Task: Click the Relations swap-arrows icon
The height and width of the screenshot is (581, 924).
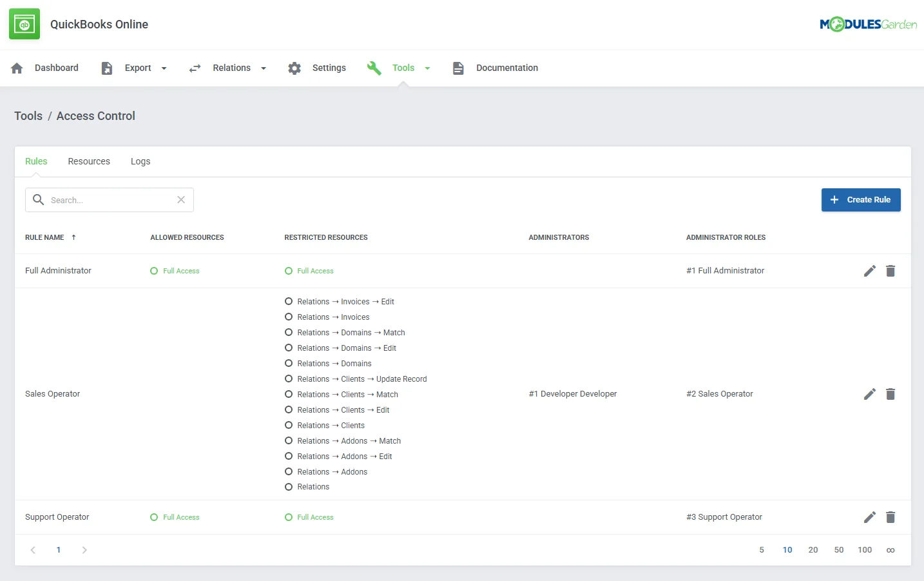Action: pyautogui.click(x=195, y=68)
